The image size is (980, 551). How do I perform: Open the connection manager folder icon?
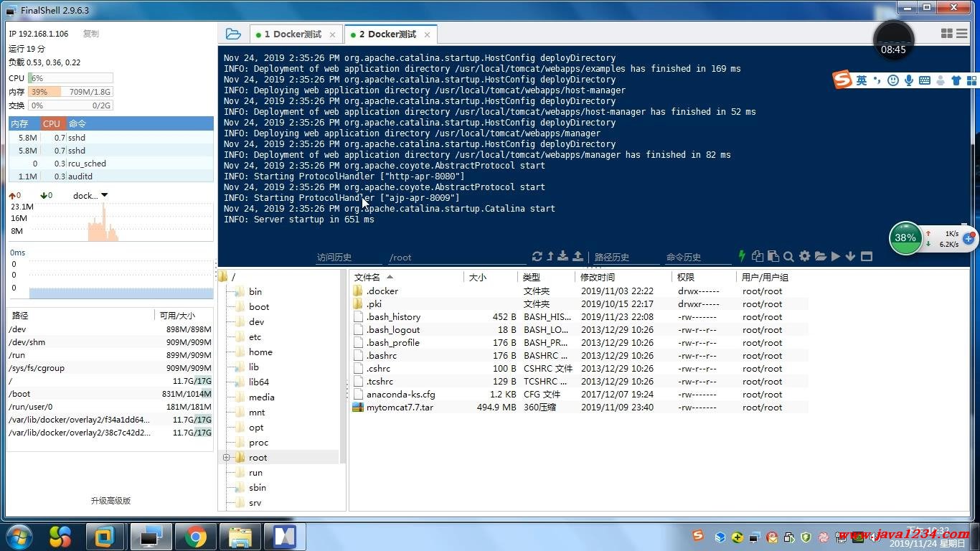pyautogui.click(x=233, y=34)
